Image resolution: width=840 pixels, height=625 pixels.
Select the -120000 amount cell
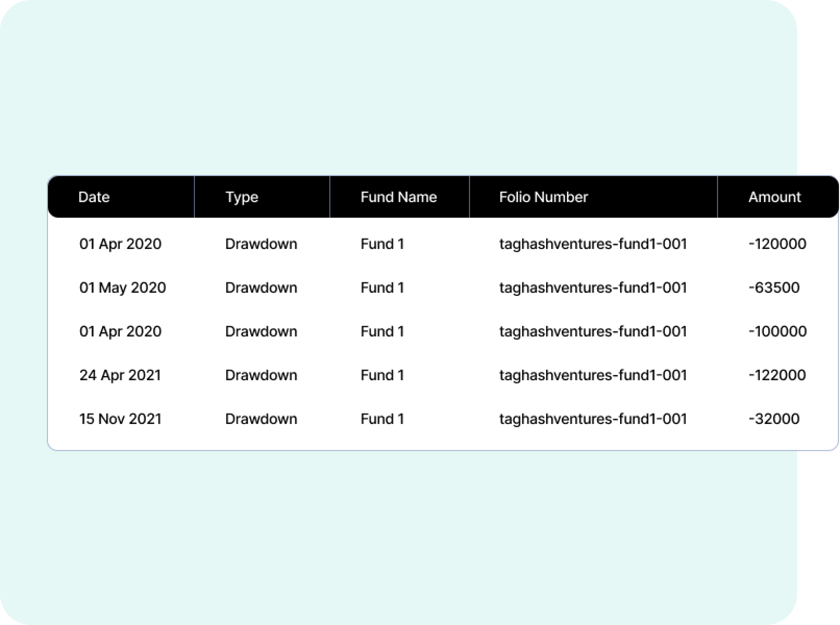click(777, 244)
